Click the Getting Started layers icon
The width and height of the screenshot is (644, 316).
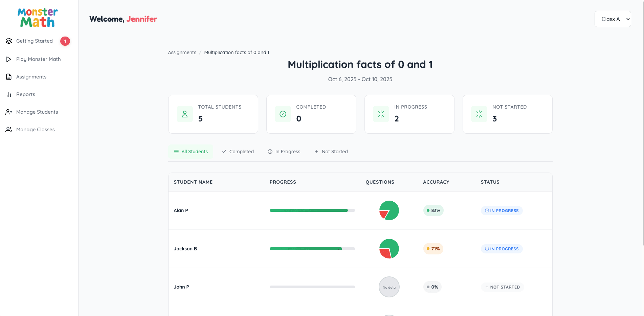tap(9, 41)
